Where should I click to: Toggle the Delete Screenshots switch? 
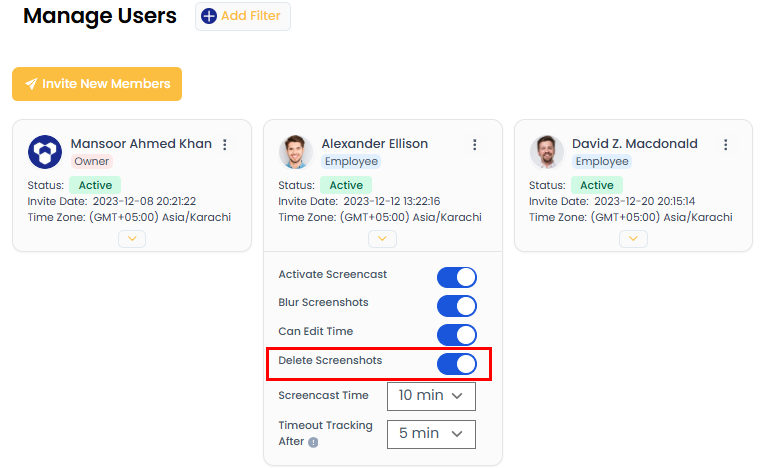click(456, 364)
